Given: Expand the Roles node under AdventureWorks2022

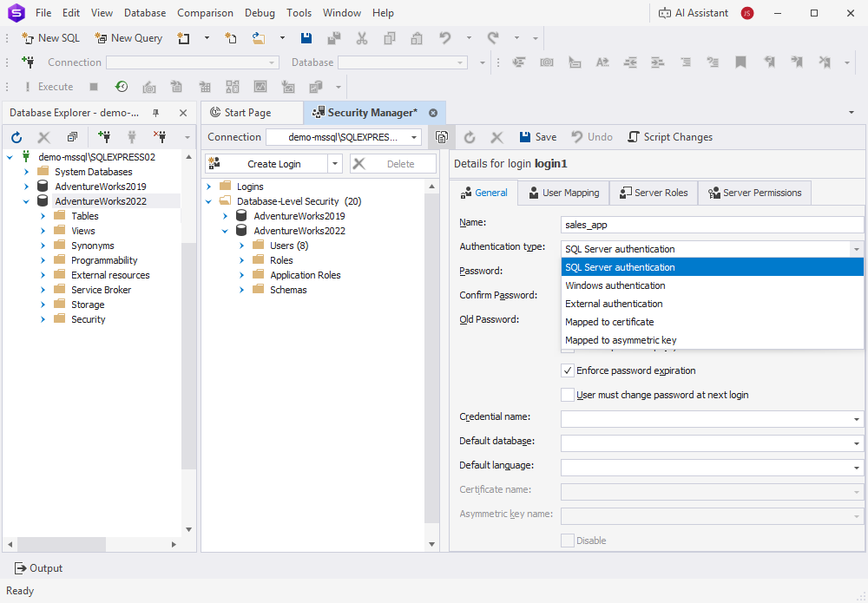Looking at the screenshot, I should [241, 259].
